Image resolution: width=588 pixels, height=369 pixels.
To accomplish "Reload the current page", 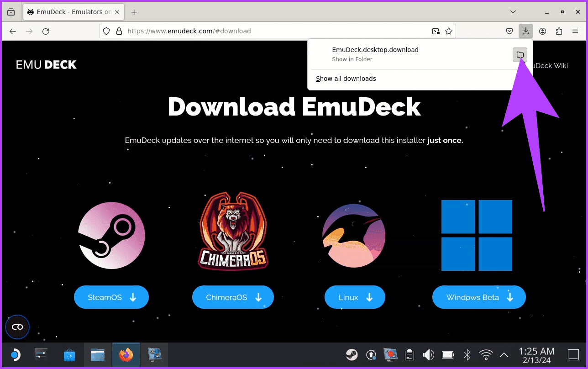I will click(x=46, y=31).
